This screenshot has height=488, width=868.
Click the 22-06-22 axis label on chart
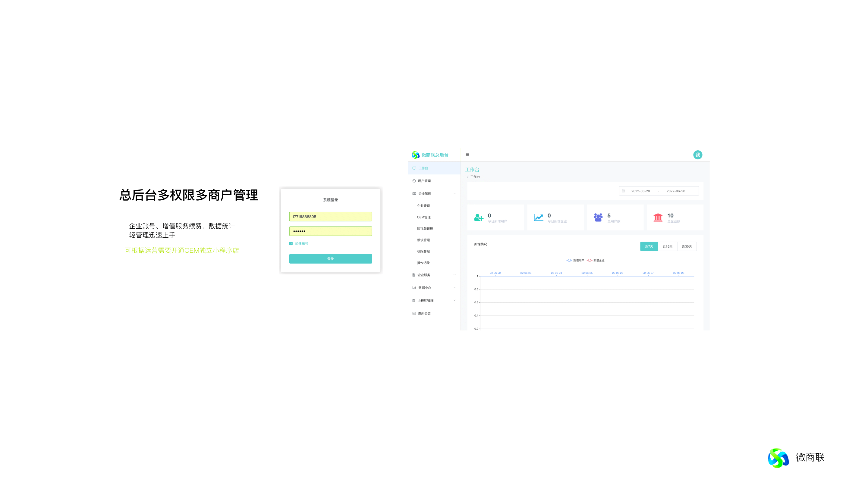click(x=495, y=273)
